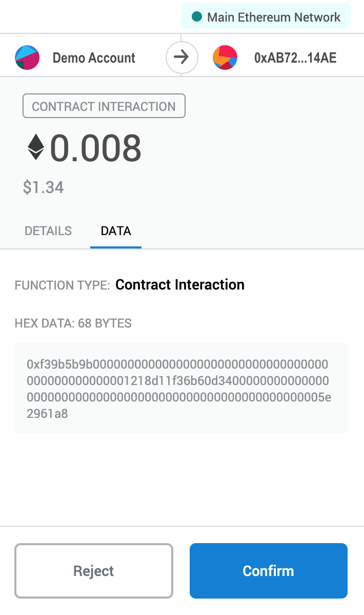The height and width of the screenshot is (615, 364).
Task: Confirm the pending transaction
Action: coord(268,570)
